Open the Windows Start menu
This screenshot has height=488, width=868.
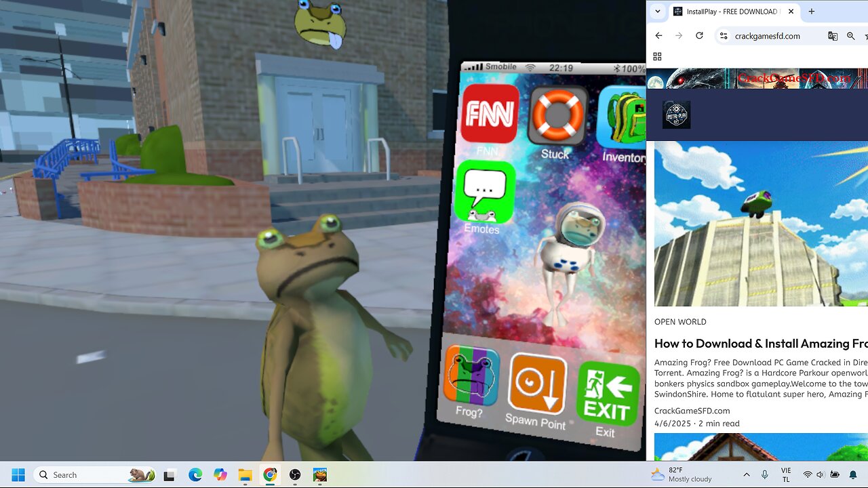(18, 475)
